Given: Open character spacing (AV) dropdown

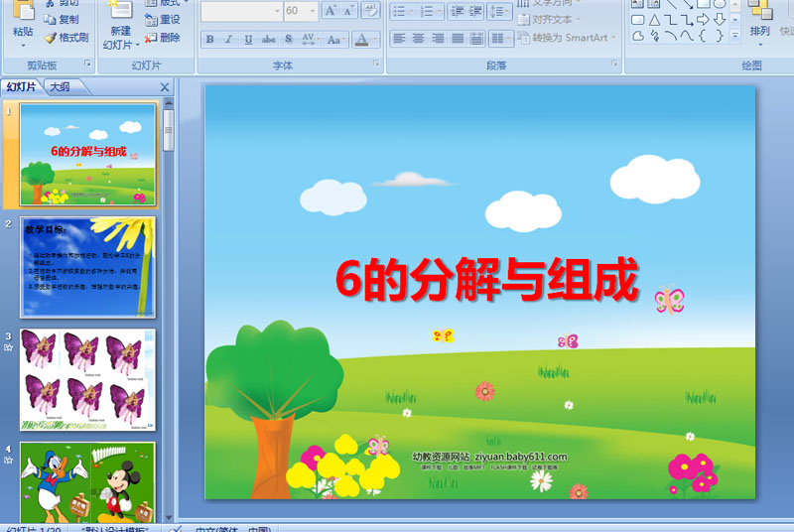Looking at the screenshot, I should [311, 39].
